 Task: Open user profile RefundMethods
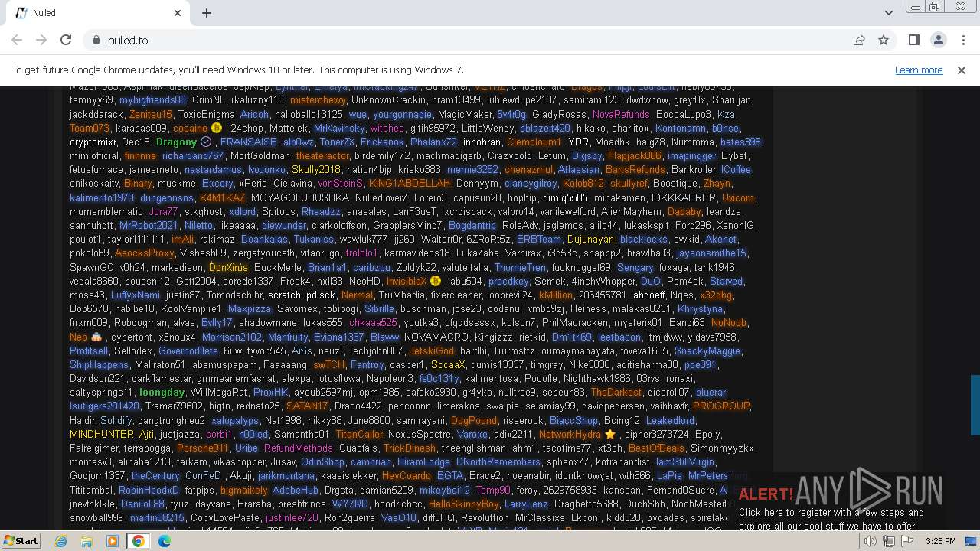299,448
